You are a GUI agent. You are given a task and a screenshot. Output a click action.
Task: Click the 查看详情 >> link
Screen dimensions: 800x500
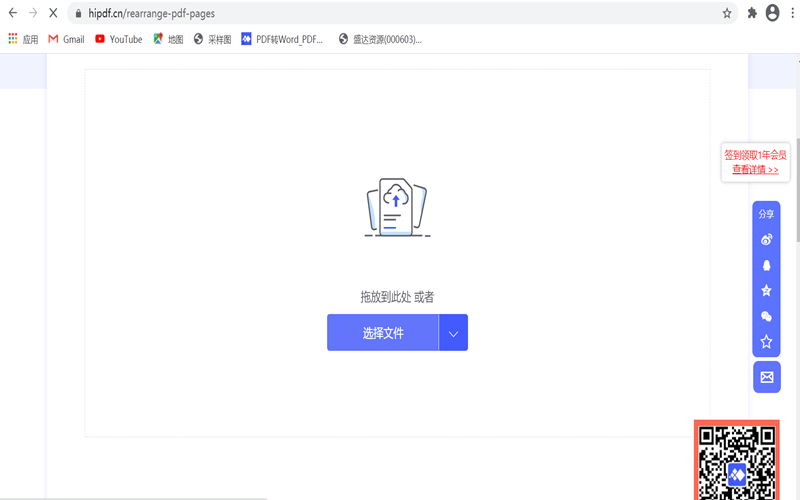click(755, 170)
